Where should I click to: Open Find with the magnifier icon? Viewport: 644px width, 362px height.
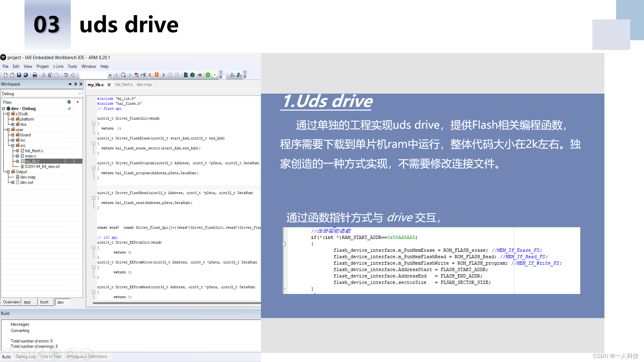pos(123,75)
